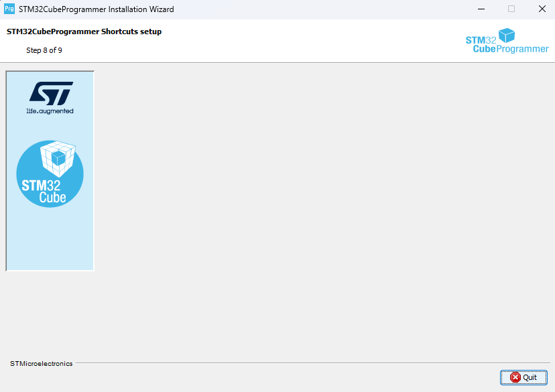Click the Prg app icon in title bar

click(9, 9)
